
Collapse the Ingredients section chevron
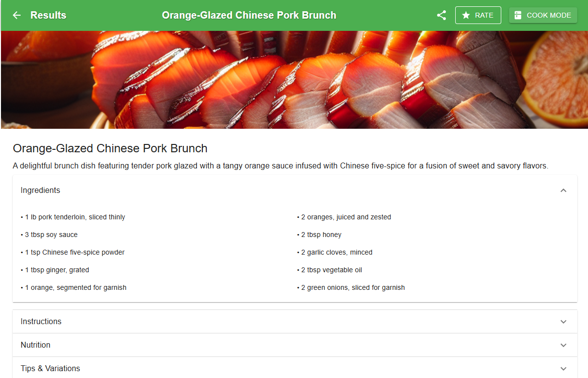tap(563, 190)
